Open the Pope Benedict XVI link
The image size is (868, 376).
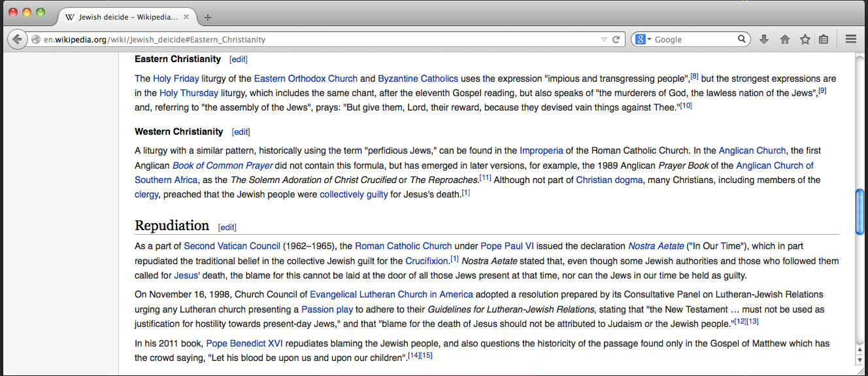point(244,343)
